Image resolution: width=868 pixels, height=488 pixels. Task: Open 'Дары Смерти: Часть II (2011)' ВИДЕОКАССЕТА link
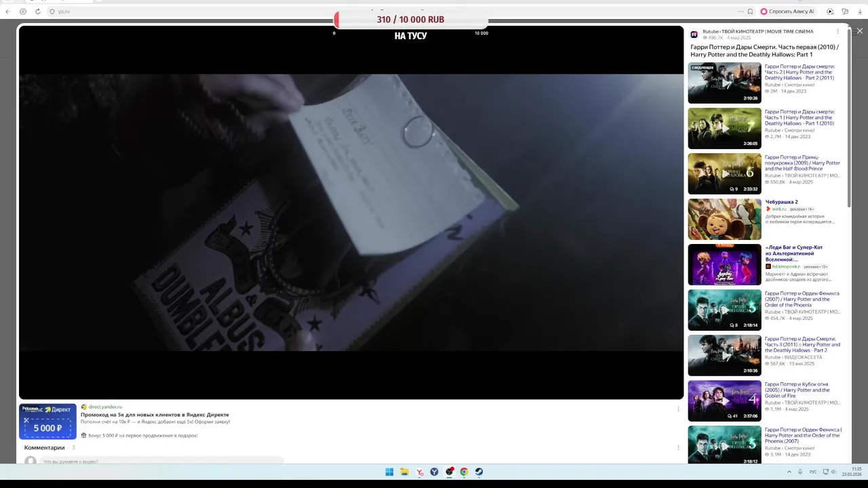pyautogui.click(x=802, y=345)
